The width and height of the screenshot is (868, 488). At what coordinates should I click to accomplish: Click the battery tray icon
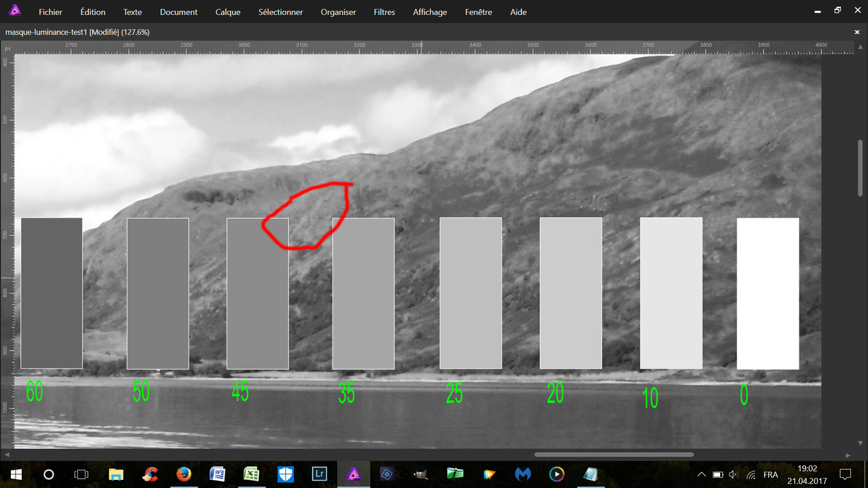coord(717,474)
